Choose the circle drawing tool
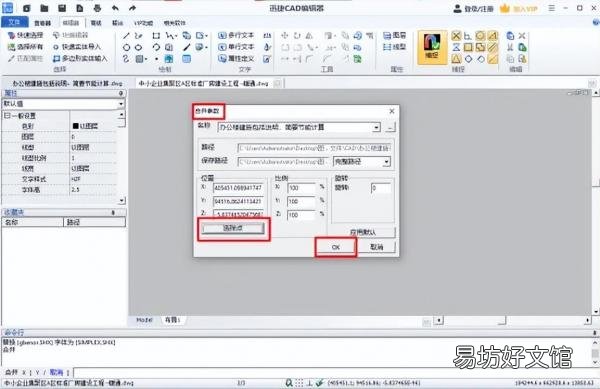Screen dimensions: 600x389 [126, 47]
